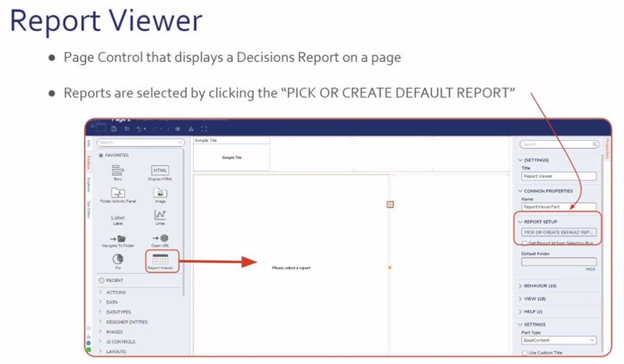The height and width of the screenshot is (364, 624).
Task: Expand the DATA toolbox category
Action: (x=100, y=302)
